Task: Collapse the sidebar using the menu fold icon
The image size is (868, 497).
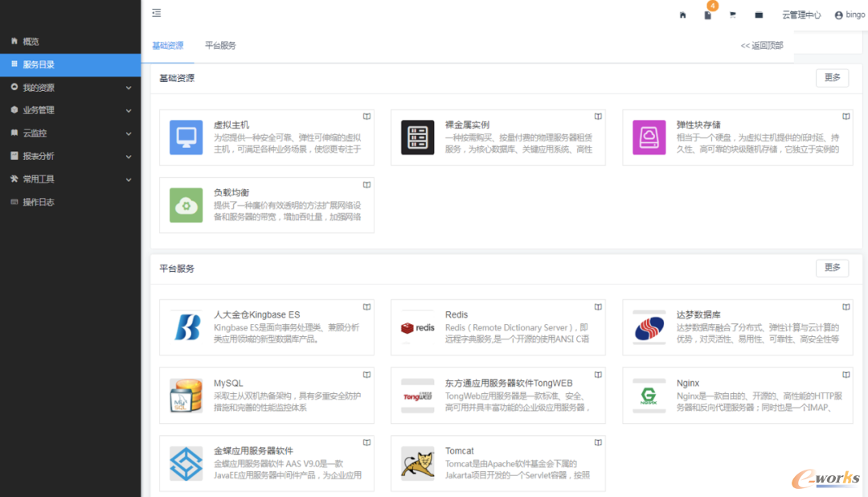Action: coord(156,13)
